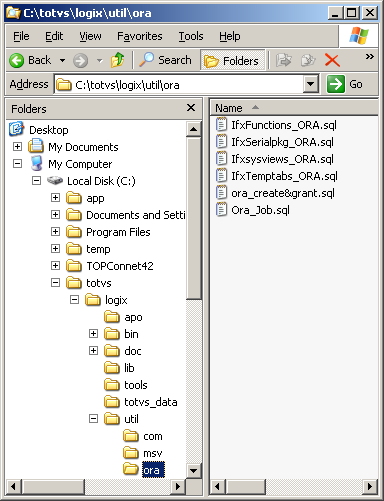Expand Program Files folder node
The image size is (384, 501).
point(55,232)
